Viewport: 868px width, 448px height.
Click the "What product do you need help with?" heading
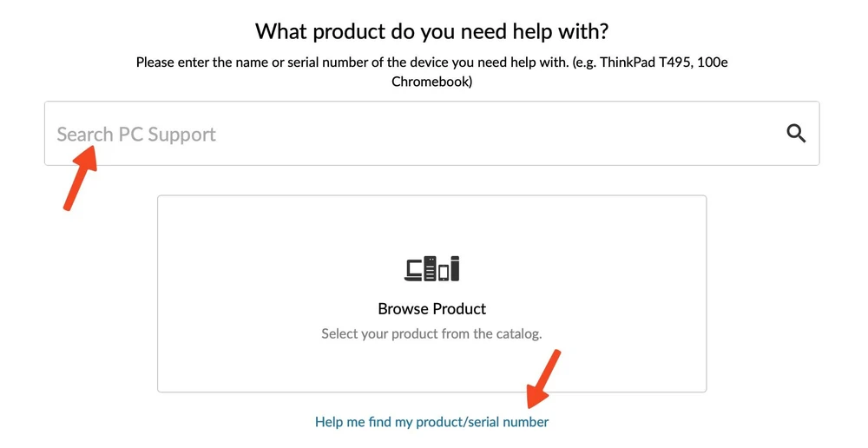[431, 32]
